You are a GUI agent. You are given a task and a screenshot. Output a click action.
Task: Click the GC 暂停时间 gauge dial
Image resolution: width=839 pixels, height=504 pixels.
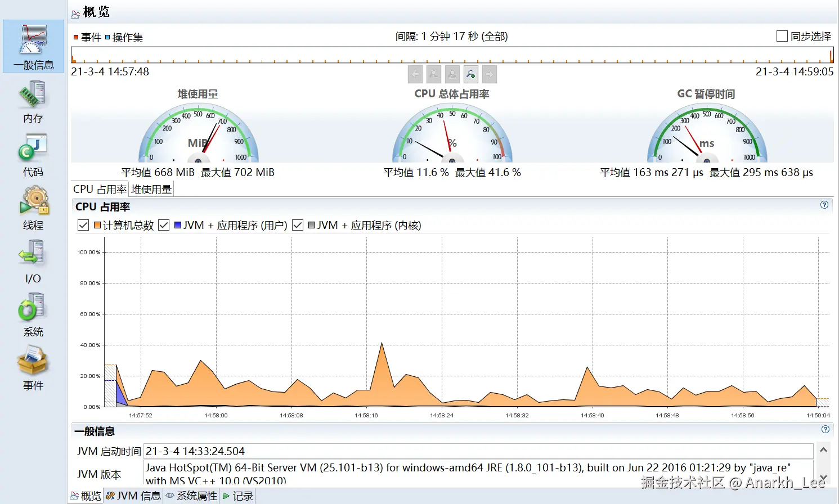(707, 133)
